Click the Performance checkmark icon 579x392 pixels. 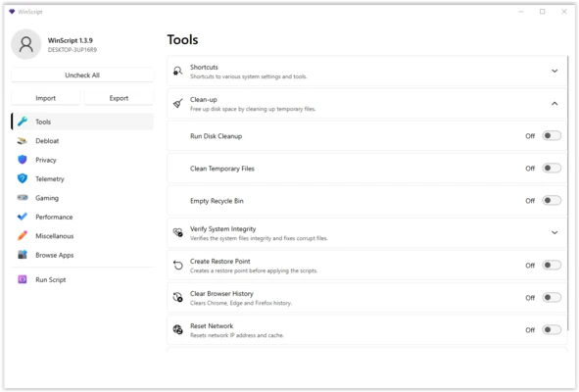tap(23, 217)
